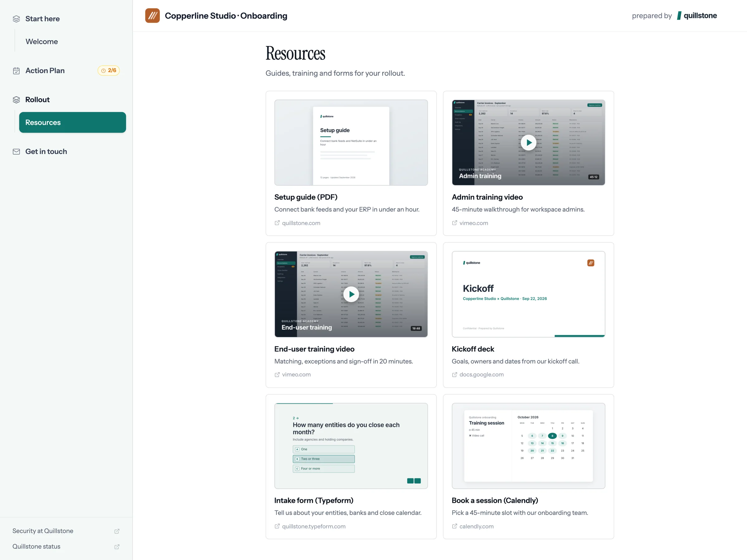Click external-link icon next to Quillstone status
Screen dimensions: 747x560
click(x=117, y=547)
